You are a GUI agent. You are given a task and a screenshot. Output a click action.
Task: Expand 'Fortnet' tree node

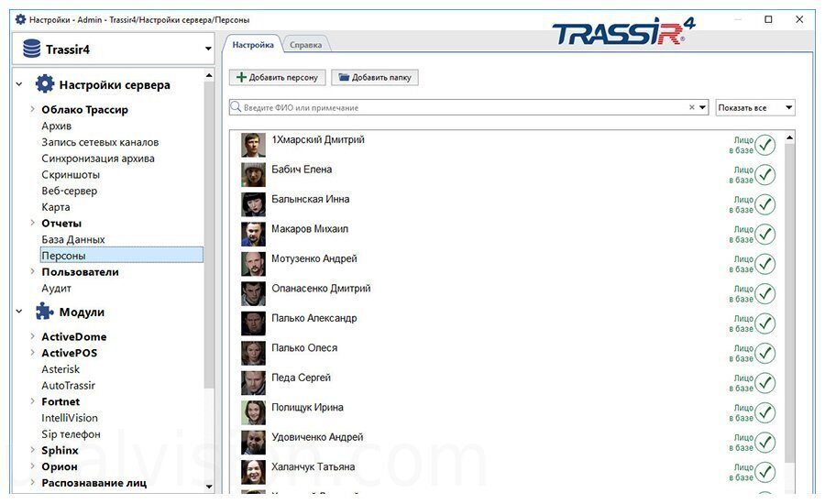[32, 400]
